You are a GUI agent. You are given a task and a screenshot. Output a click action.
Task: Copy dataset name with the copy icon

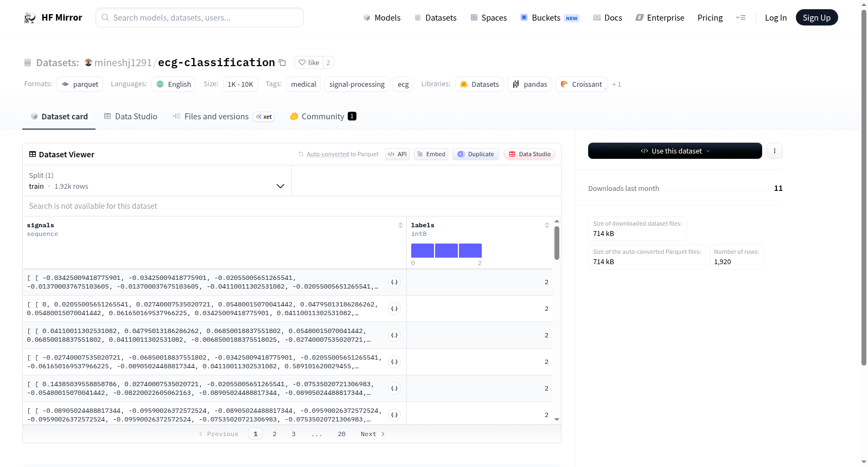[x=282, y=62]
